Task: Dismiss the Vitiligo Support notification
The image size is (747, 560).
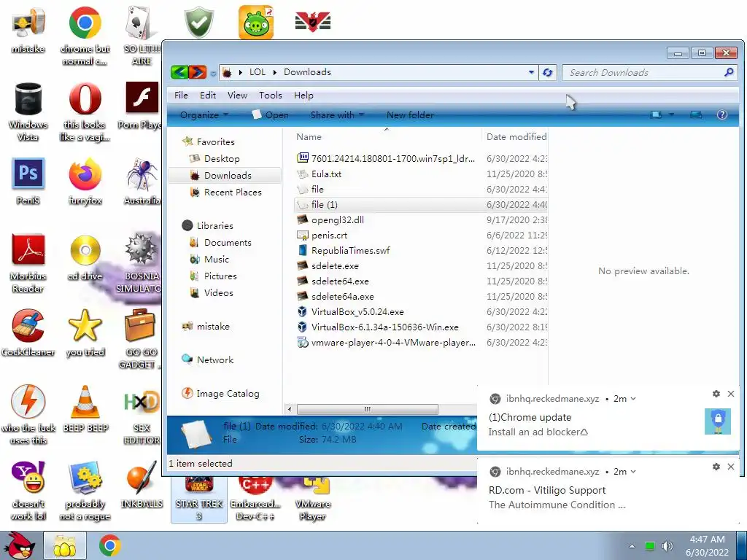Action: 731,467
